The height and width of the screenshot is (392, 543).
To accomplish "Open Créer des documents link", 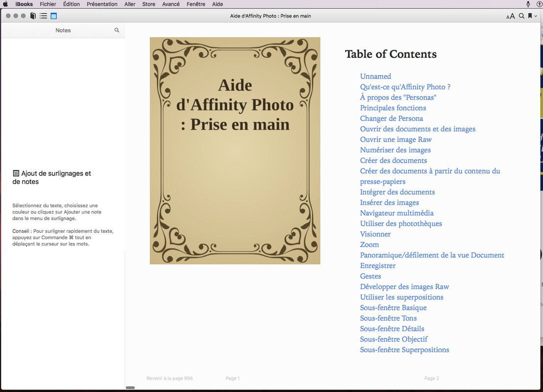I will (394, 160).
